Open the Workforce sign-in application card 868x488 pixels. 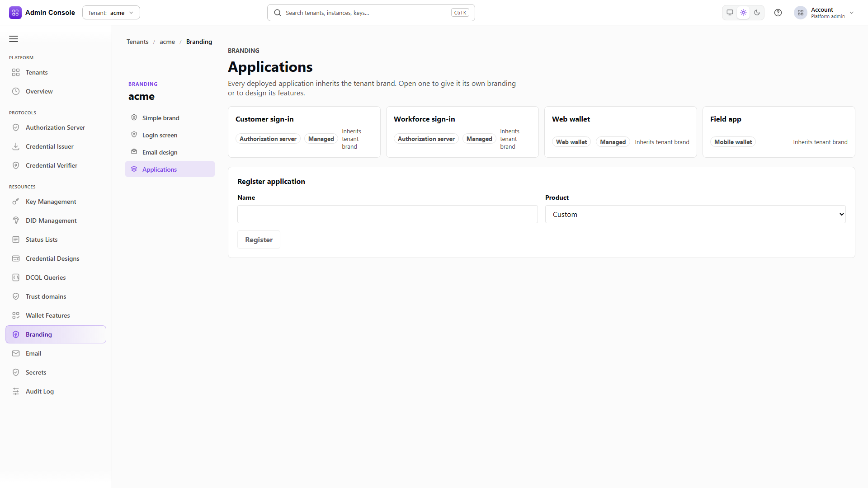[x=462, y=132]
